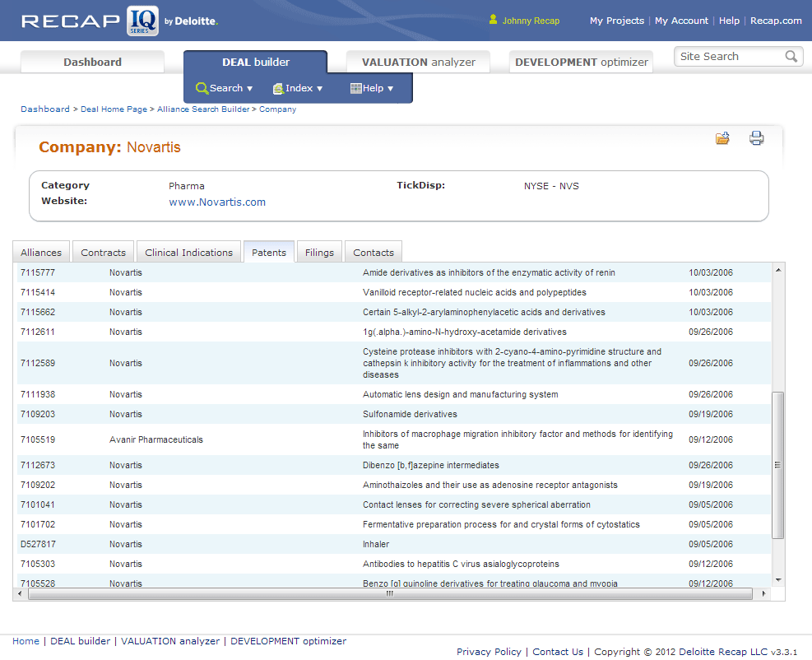Click the vertical scrollbar thumb of patents list
The height and width of the screenshot is (660, 812).
click(777, 465)
